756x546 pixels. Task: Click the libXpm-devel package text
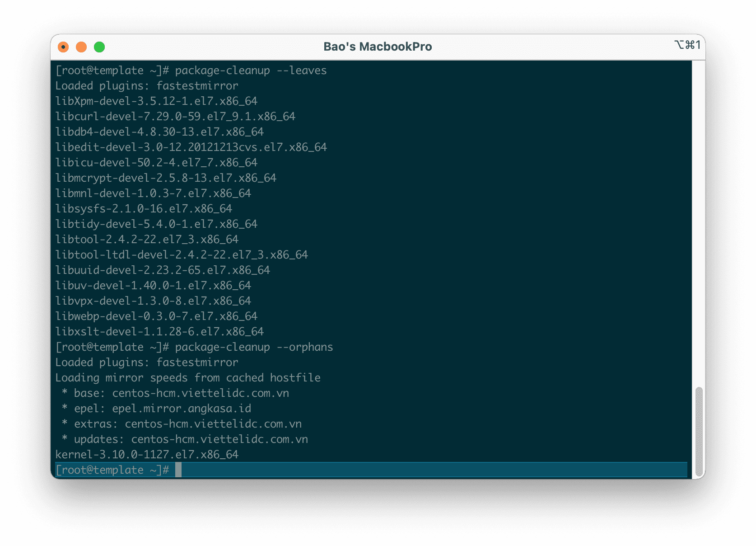(157, 101)
